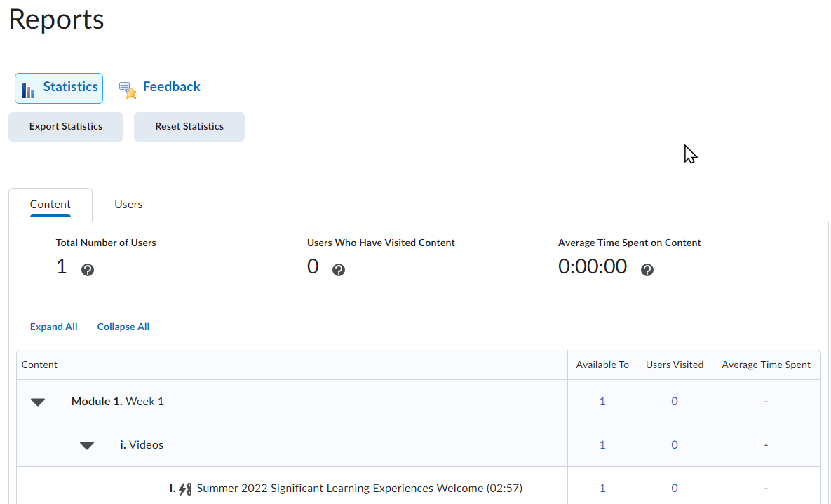Click the Statistics bar chart icon

(x=28, y=89)
